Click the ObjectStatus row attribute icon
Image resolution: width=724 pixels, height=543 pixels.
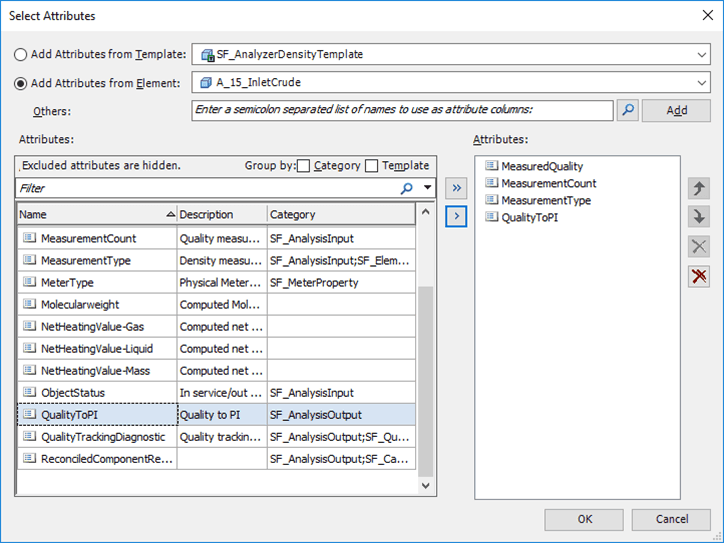click(x=30, y=392)
